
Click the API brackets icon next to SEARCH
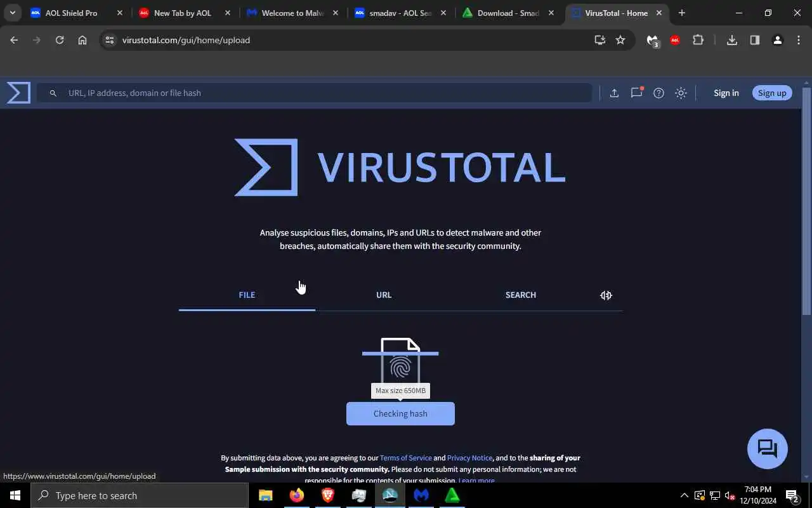pos(606,295)
